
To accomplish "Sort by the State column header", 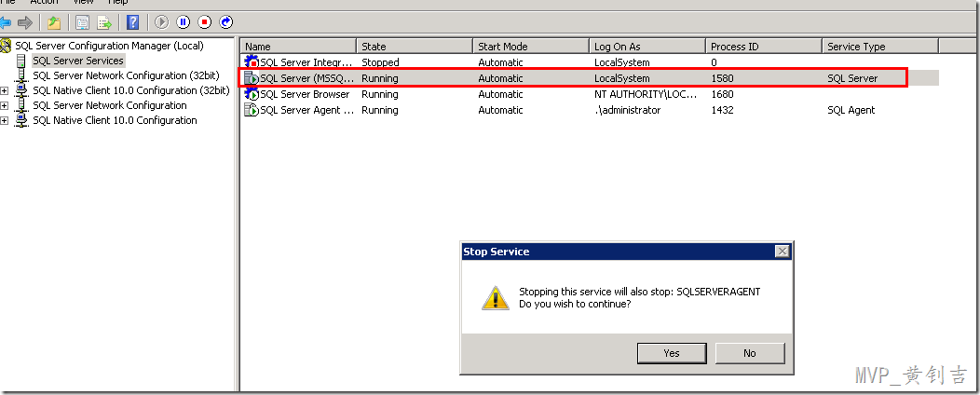I will (415, 47).
